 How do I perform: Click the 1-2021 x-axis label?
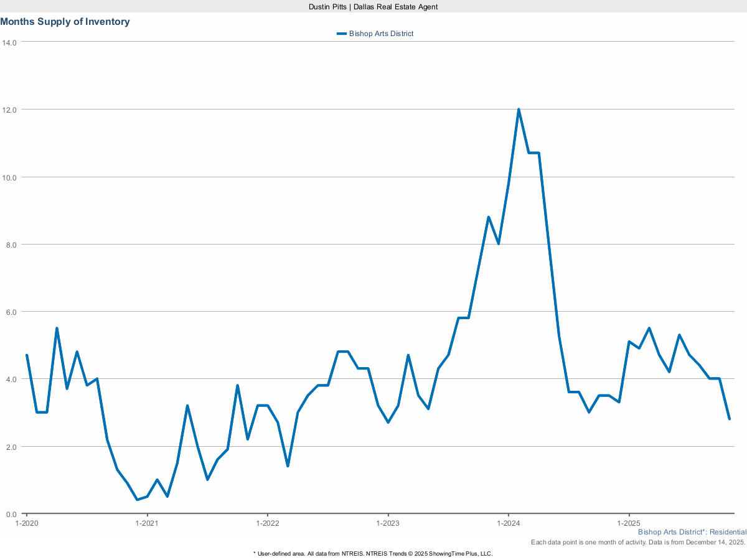147,523
